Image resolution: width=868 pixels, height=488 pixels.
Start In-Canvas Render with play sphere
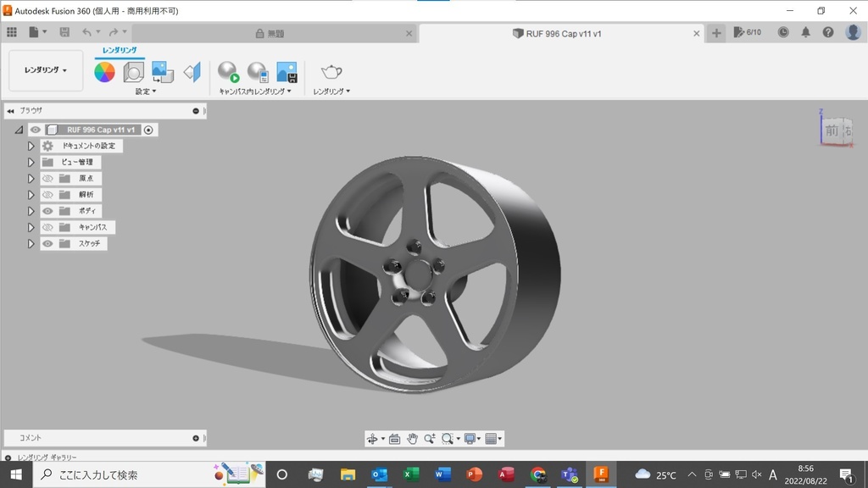(228, 72)
